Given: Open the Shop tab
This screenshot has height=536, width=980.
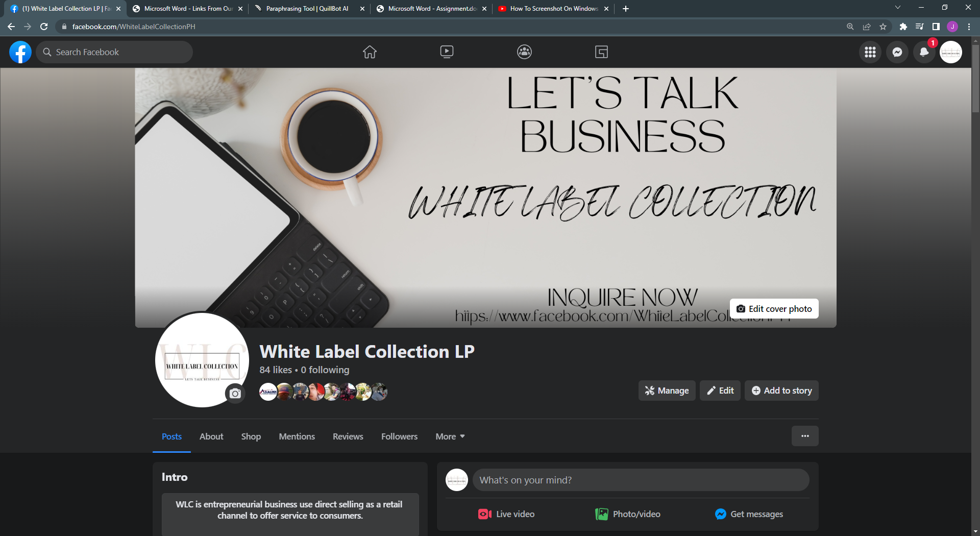Looking at the screenshot, I should pyautogui.click(x=251, y=436).
